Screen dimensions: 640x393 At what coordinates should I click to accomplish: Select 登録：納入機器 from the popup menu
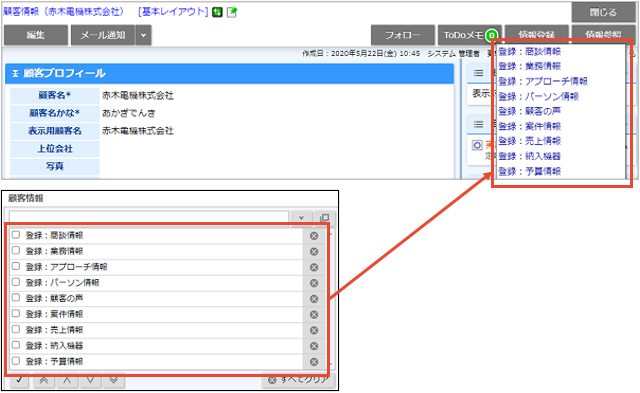[529, 156]
